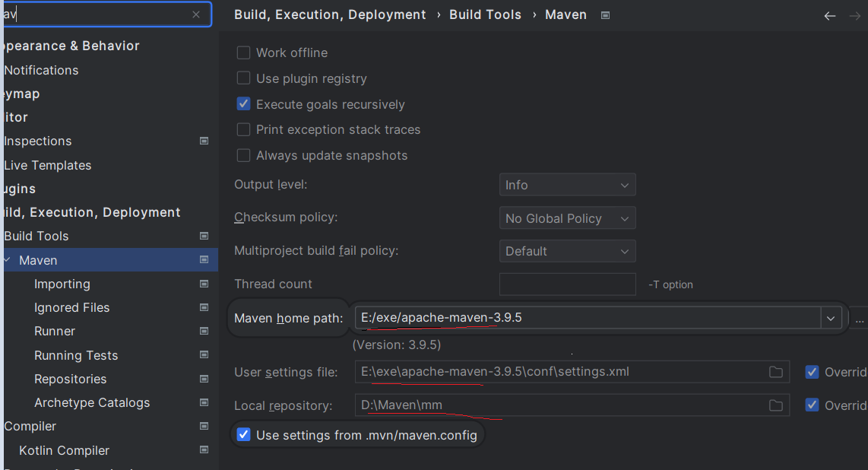Open Kotlin Compiler settings page
This screenshot has height=470, width=868.
(x=64, y=451)
